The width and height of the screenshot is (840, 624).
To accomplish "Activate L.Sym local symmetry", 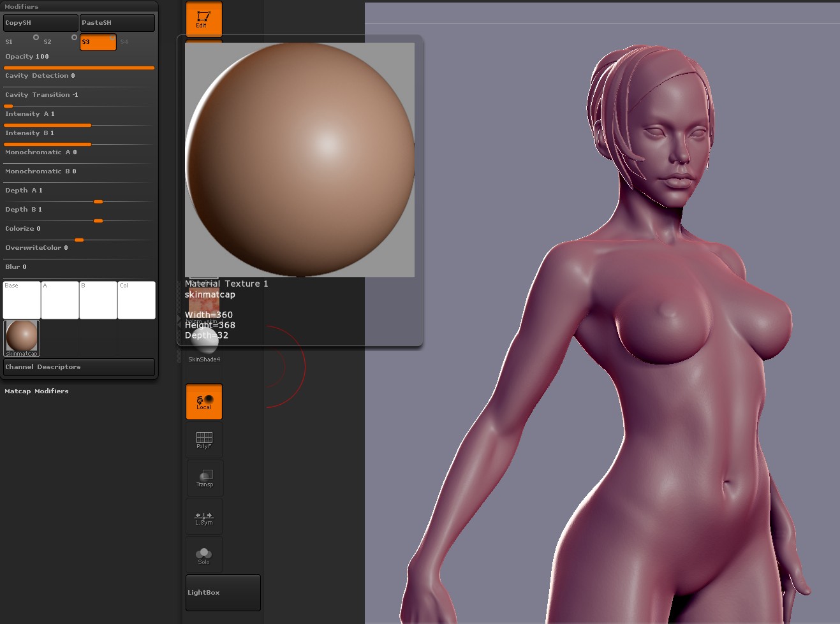I will (204, 517).
